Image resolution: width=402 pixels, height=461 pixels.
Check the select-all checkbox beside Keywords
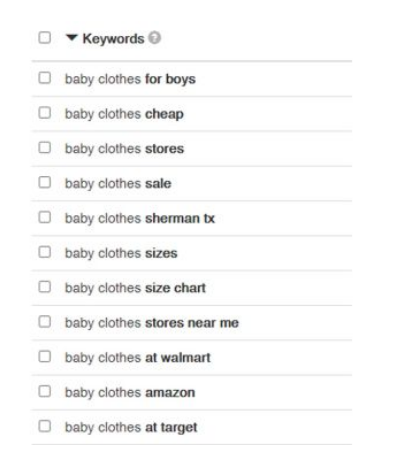pos(45,38)
